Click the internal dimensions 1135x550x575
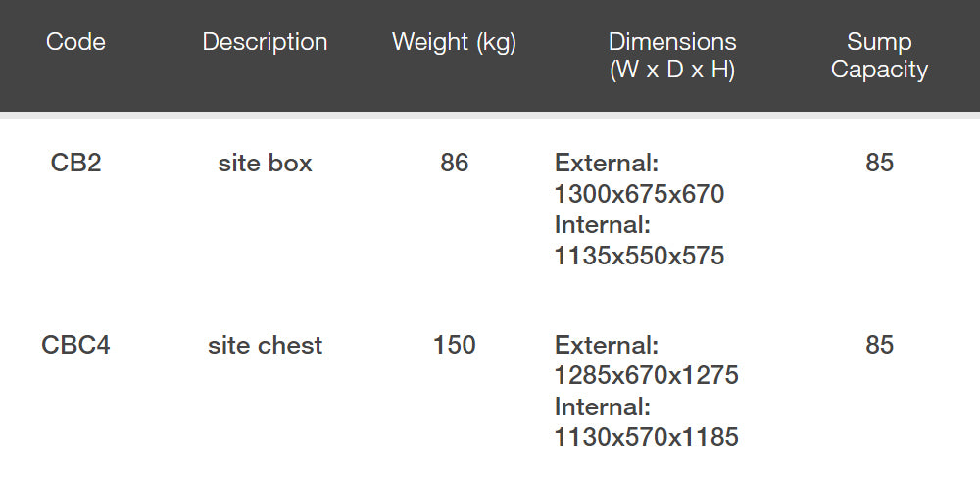 click(639, 256)
